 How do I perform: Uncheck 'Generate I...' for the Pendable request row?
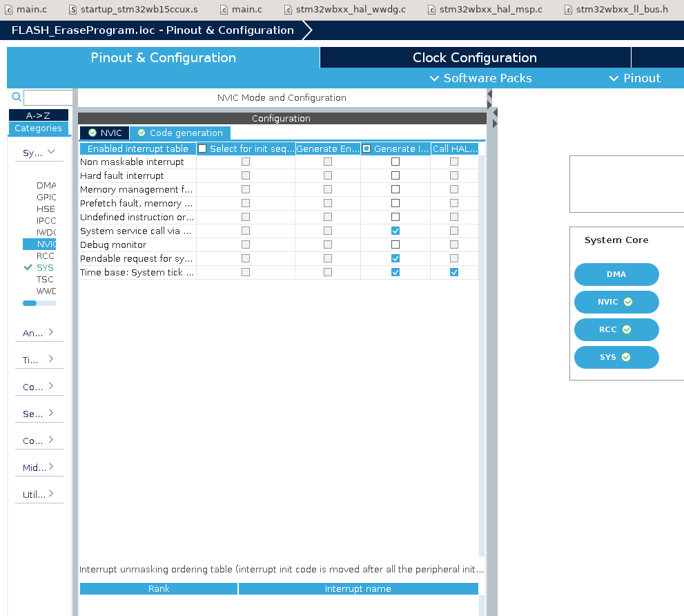pyautogui.click(x=395, y=258)
